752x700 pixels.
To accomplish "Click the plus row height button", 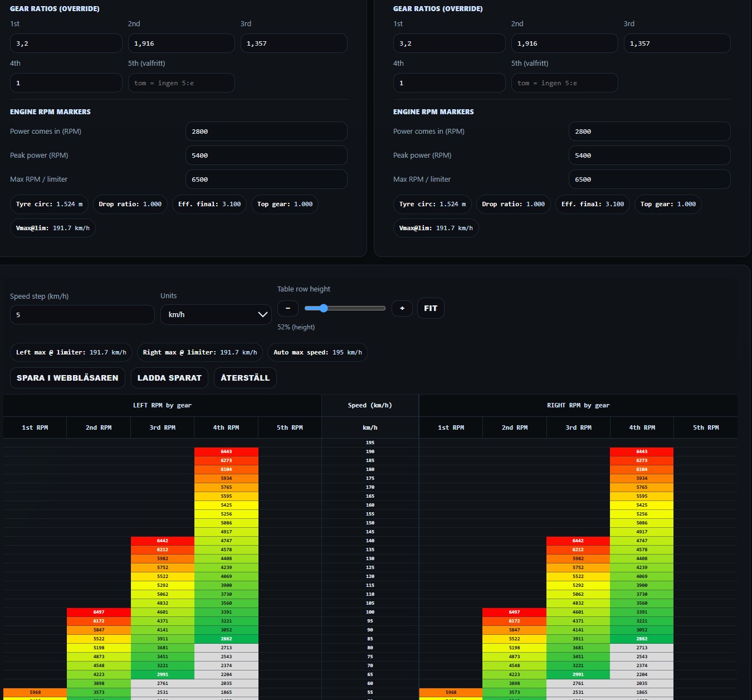I will pyautogui.click(x=402, y=308).
